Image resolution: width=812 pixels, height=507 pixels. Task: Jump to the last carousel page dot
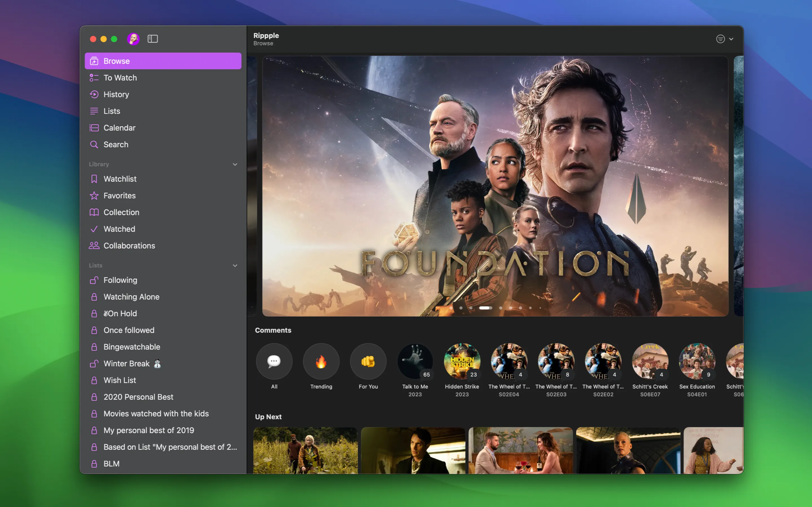tap(540, 308)
